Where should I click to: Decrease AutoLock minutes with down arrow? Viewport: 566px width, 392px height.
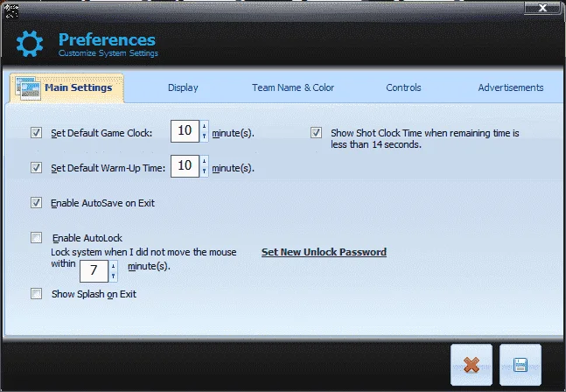tap(114, 276)
